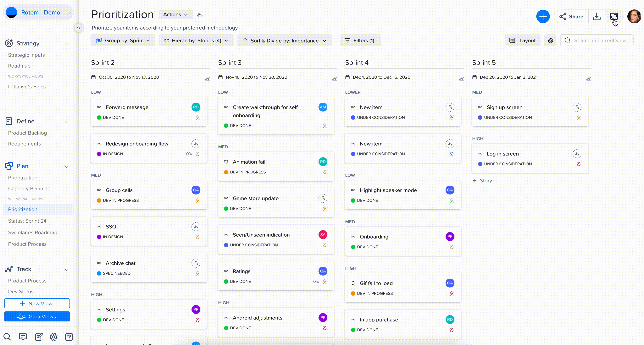Click the New View button
Viewport: 644px width, 345px height.
[37, 303]
